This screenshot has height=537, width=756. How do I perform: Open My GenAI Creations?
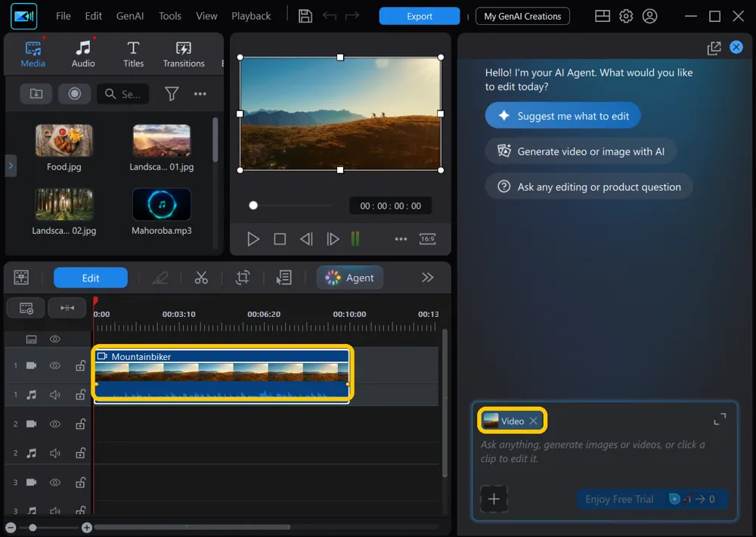pyautogui.click(x=522, y=16)
